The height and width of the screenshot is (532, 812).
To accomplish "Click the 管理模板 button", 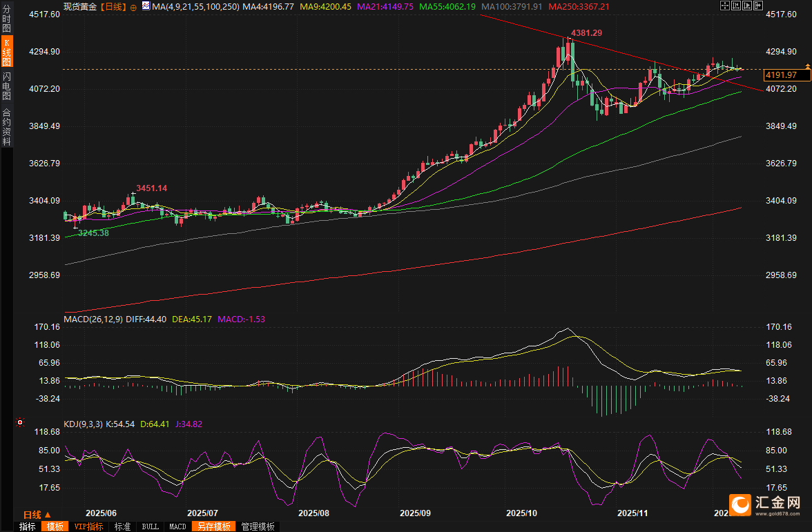I will pos(258,526).
